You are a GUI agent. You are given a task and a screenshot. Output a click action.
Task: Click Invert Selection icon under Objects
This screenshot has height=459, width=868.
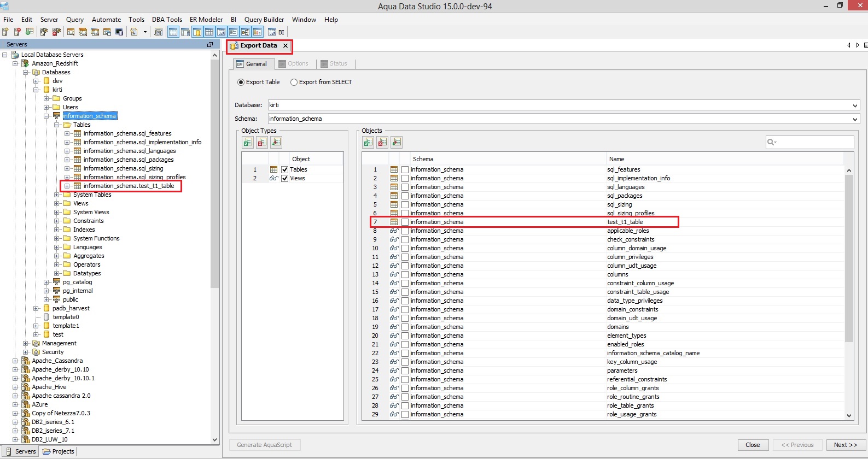click(x=397, y=142)
